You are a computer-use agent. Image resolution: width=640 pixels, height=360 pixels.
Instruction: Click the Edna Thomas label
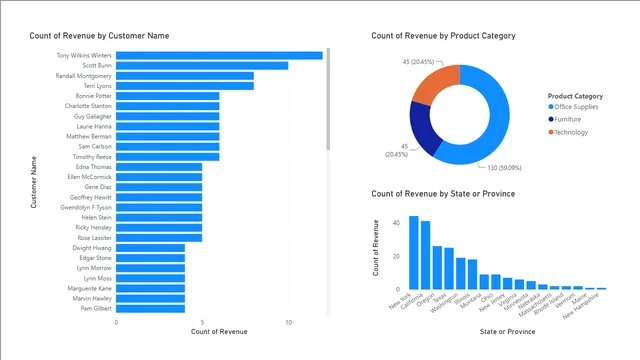(93, 167)
